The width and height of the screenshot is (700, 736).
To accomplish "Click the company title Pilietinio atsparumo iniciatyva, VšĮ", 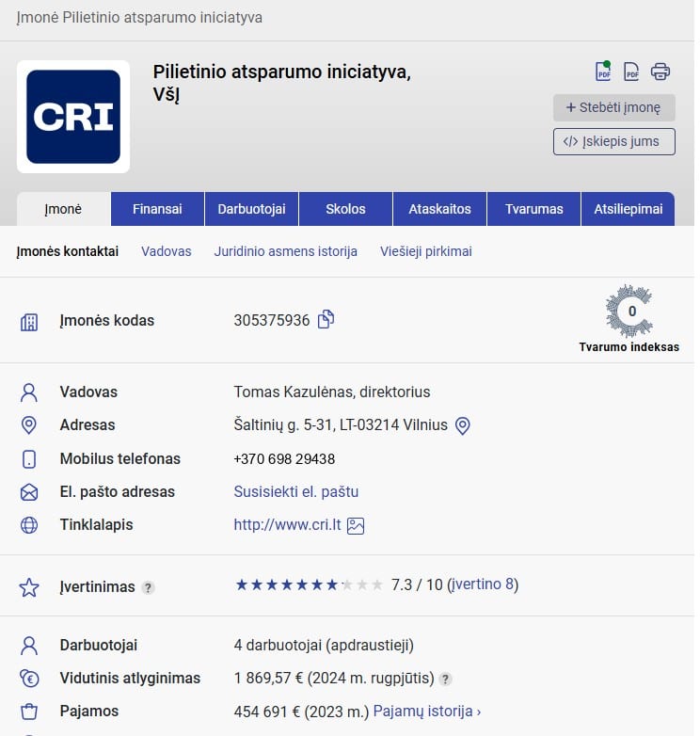I will [282, 83].
